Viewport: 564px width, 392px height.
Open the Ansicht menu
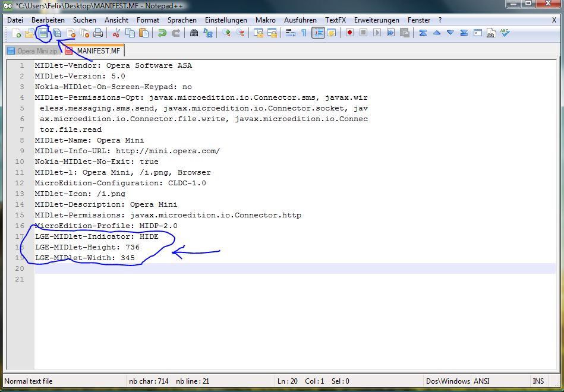pyautogui.click(x=116, y=20)
